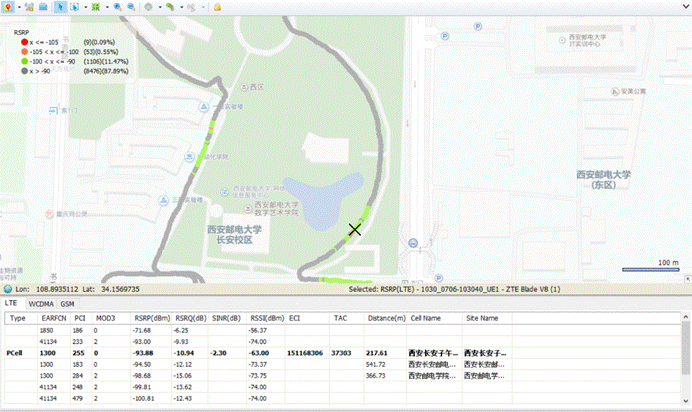The image size is (692, 412).
Task: Sort by SINR(dB) column header
Action: (x=226, y=318)
